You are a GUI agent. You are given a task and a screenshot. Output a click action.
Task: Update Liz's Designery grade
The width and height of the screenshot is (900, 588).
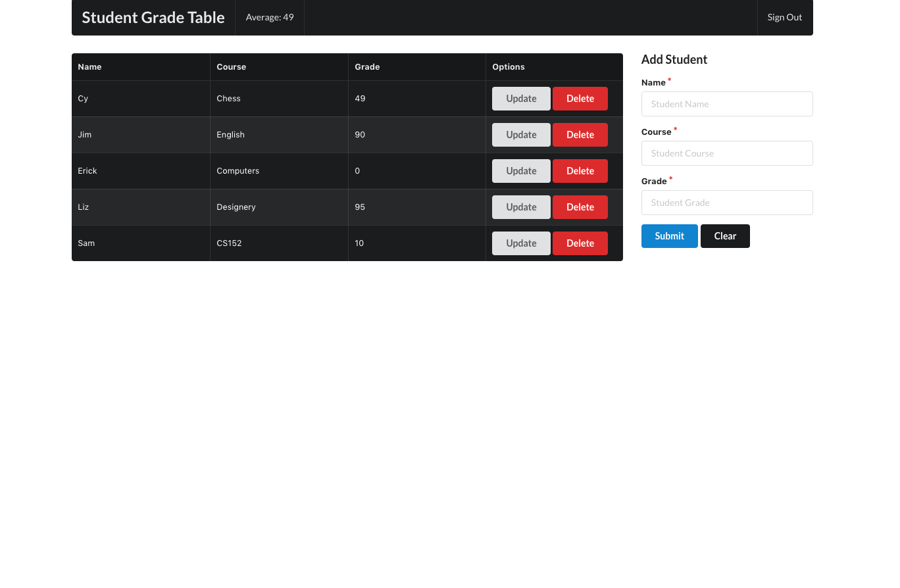(521, 207)
